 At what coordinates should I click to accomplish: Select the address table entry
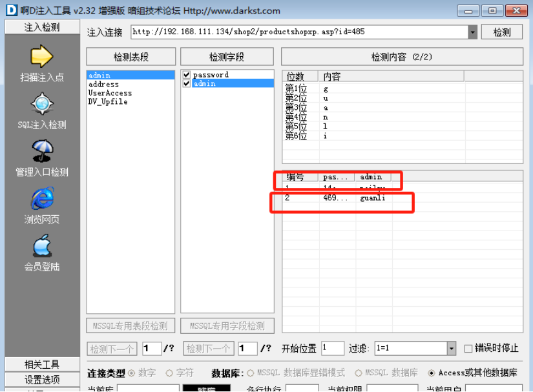(x=131, y=84)
